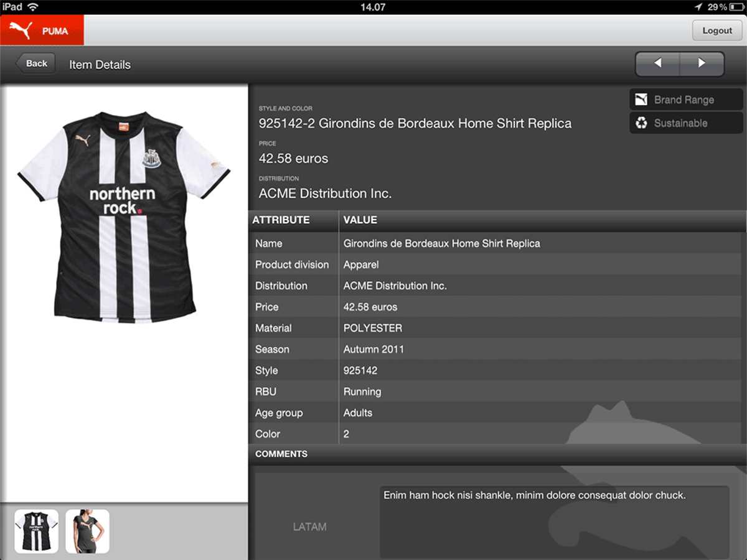Click the Logout button

717,30
